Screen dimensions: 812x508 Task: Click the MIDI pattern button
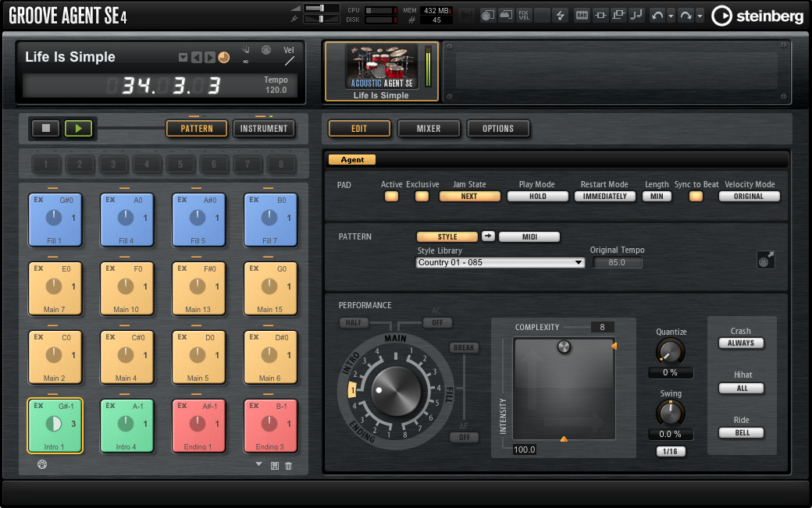(x=529, y=237)
